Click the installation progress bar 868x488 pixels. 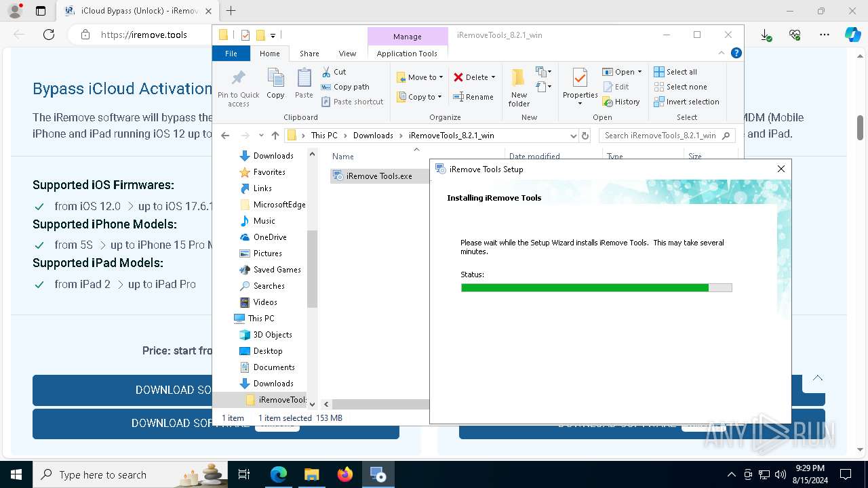[x=596, y=287]
